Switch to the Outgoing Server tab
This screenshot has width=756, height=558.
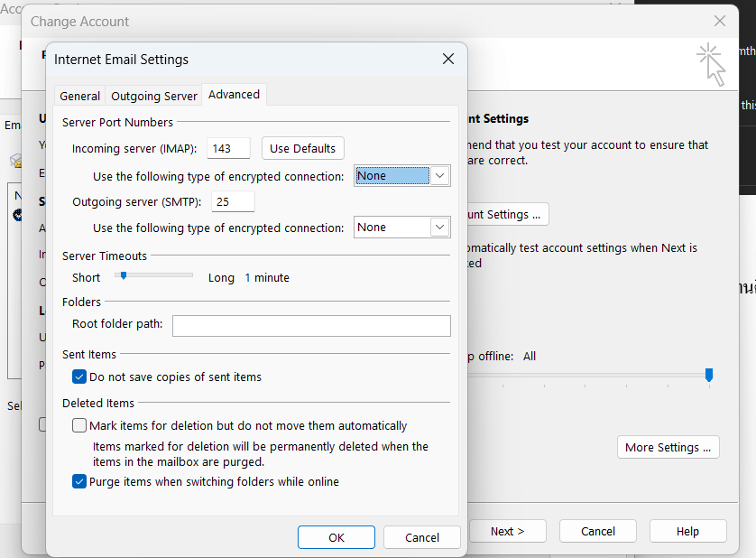point(153,96)
